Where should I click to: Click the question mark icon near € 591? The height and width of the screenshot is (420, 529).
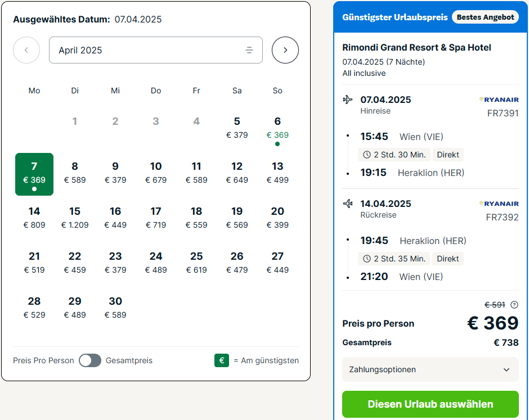[x=514, y=305]
